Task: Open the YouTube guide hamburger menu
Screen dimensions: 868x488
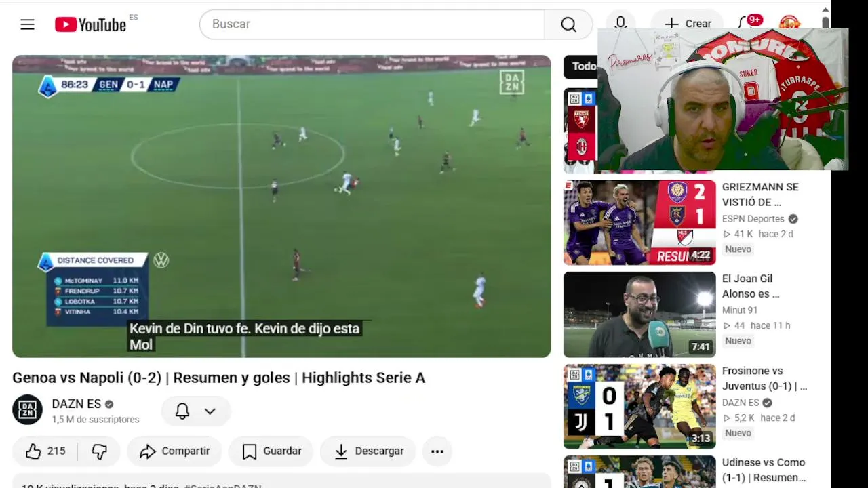Action: click(x=27, y=24)
